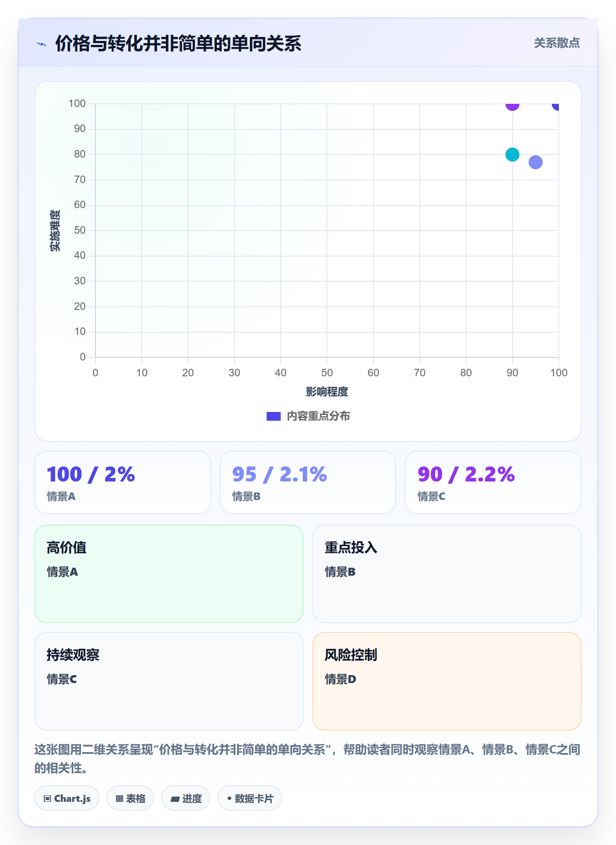Click the 90 / 2.2% stat value
Screen dimensions: 616x845
466,474
